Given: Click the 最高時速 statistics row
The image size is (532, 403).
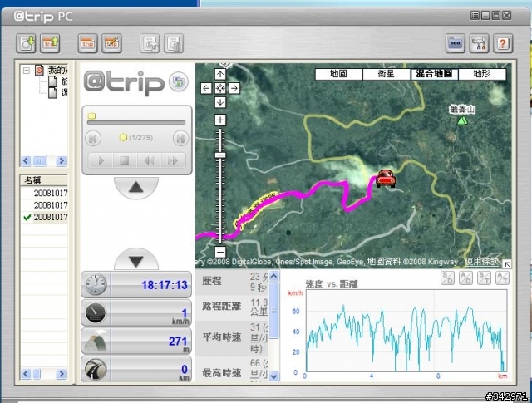Looking at the screenshot, I should point(232,371).
